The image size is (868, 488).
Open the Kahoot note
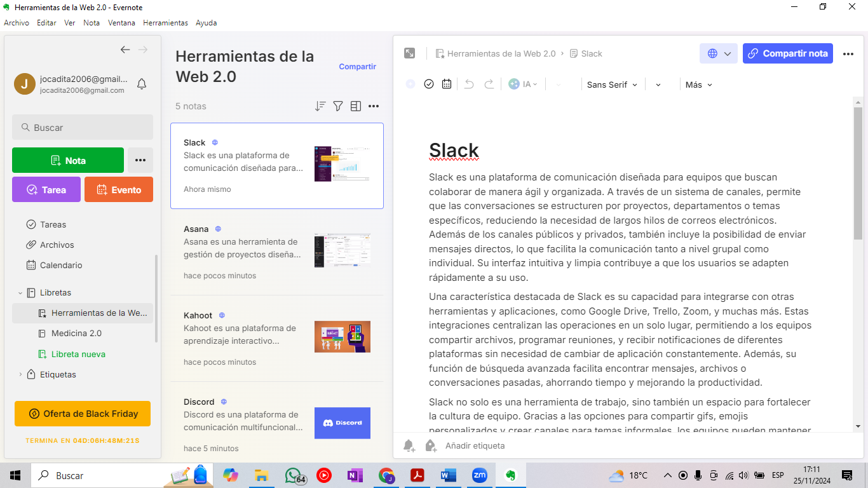[277, 339]
